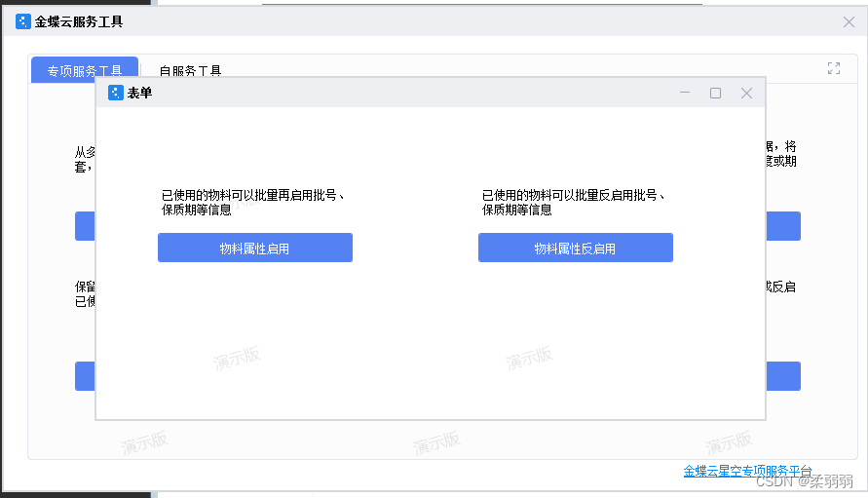868x498 pixels.
Task: Close the 金蝶云服务工具 window
Action: pos(849,21)
